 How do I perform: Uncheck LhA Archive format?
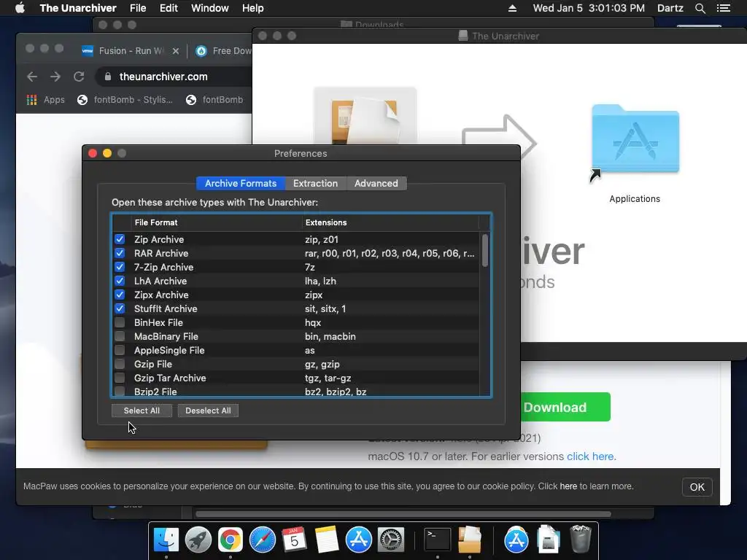point(120,281)
